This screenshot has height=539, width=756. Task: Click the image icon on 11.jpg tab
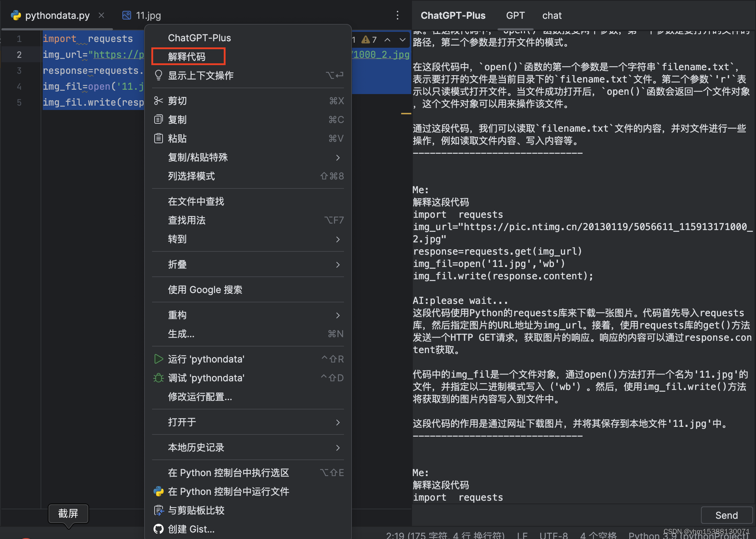tap(126, 15)
